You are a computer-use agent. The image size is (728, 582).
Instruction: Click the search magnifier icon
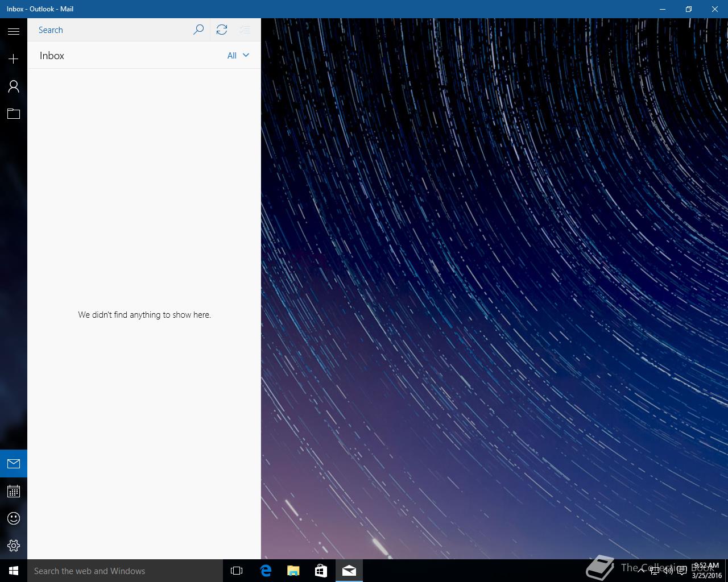pos(198,30)
